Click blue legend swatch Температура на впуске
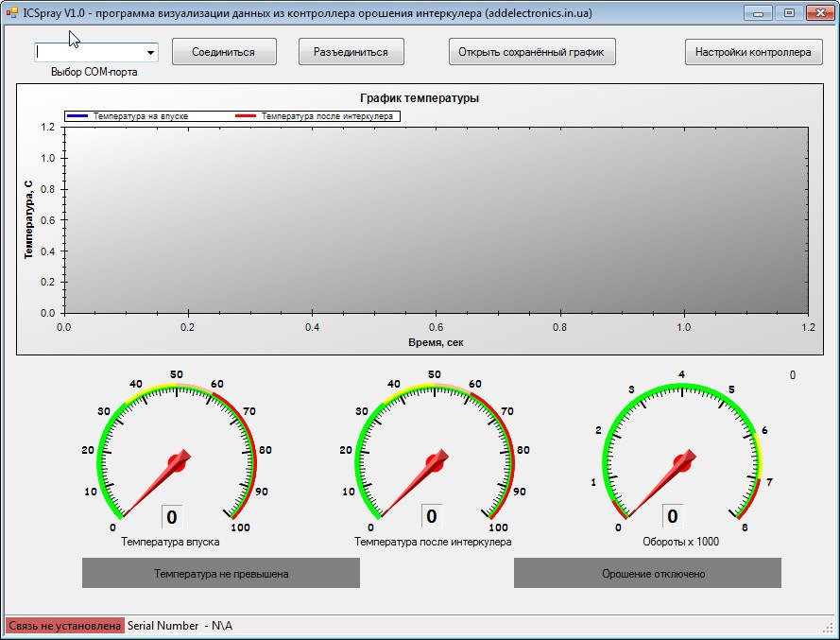 click(77, 116)
